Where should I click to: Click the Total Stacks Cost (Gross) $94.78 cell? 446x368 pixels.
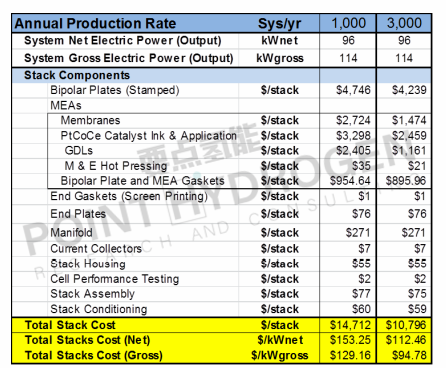[404, 355]
